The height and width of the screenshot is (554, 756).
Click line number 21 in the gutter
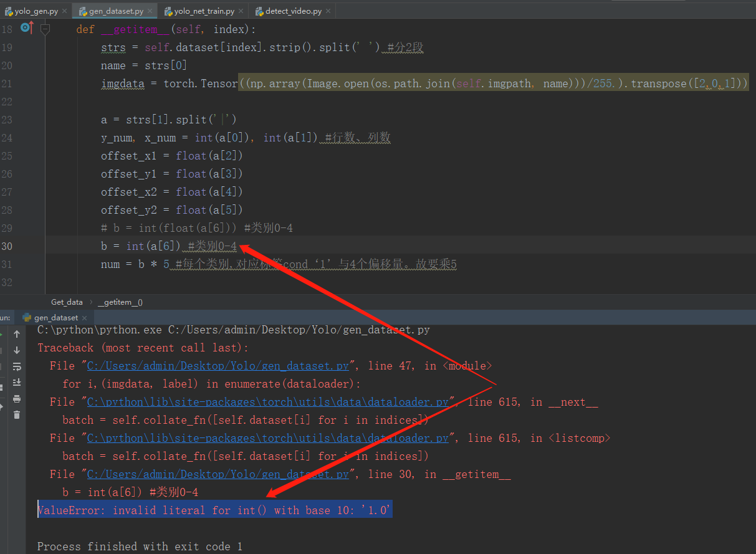(x=6, y=84)
